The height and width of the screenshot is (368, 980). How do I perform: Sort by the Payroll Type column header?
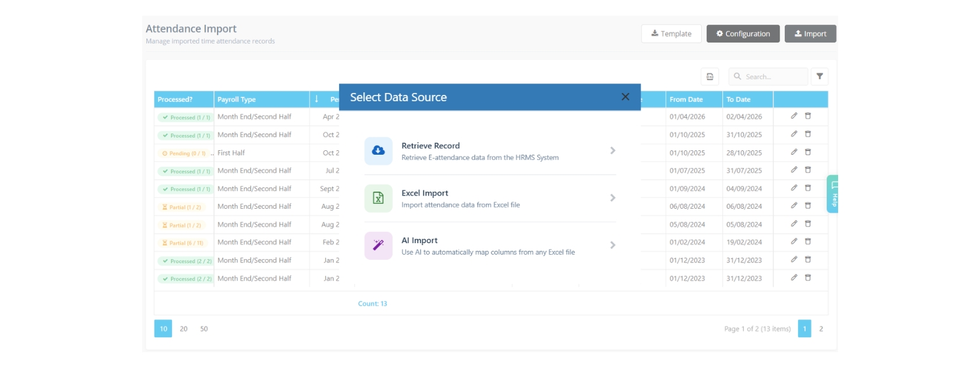262,99
